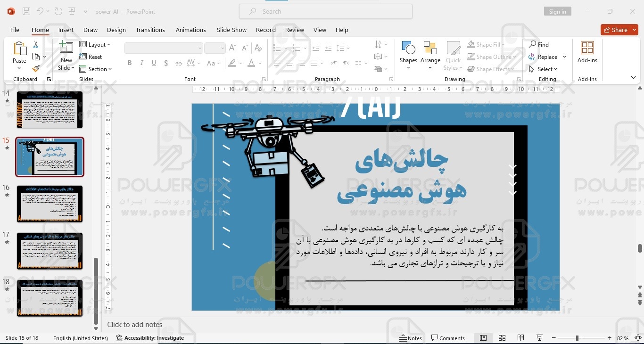The width and height of the screenshot is (644, 344).
Task: Start Slide Show from status bar
Action: pos(539,338)
